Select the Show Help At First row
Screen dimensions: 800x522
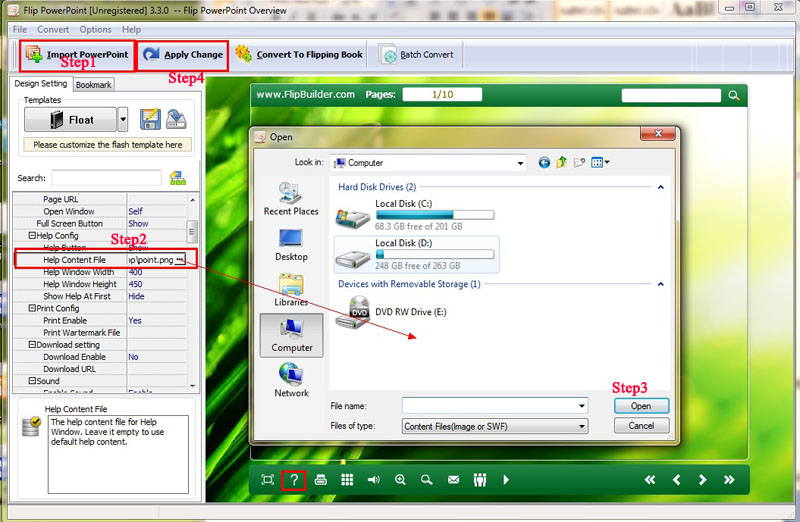tap(100, 296)
